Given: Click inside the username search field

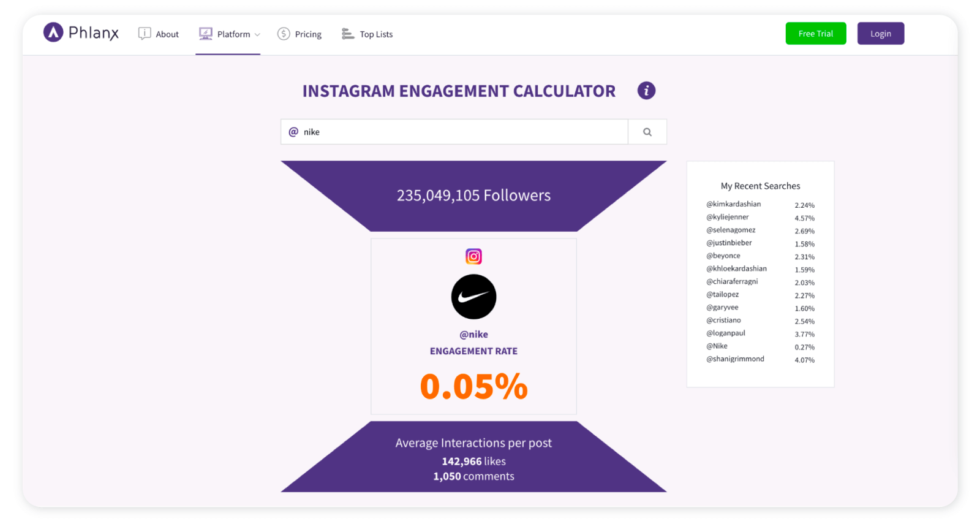Looking at the screenshot, I should [453, 131].
